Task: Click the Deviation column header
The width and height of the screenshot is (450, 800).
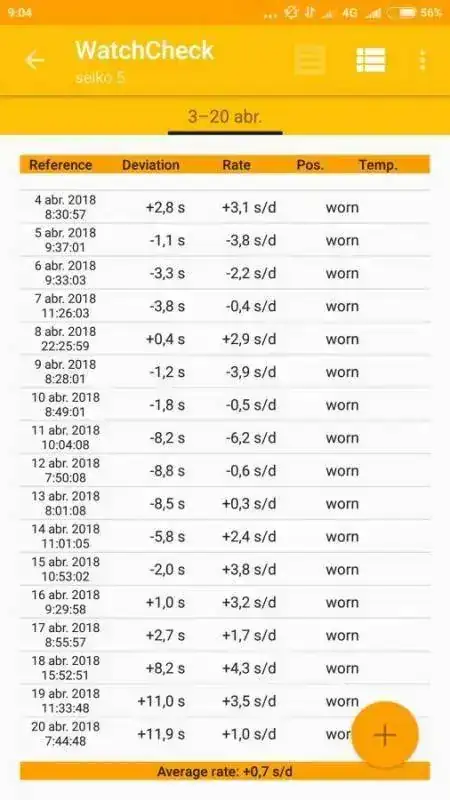Action: point(151,165)
